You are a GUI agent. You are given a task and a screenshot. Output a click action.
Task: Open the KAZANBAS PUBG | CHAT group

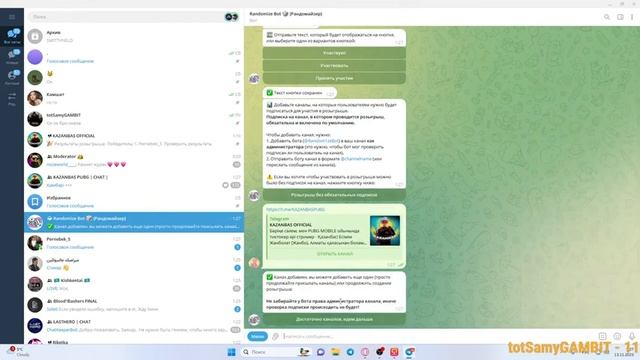click(134, 181)
